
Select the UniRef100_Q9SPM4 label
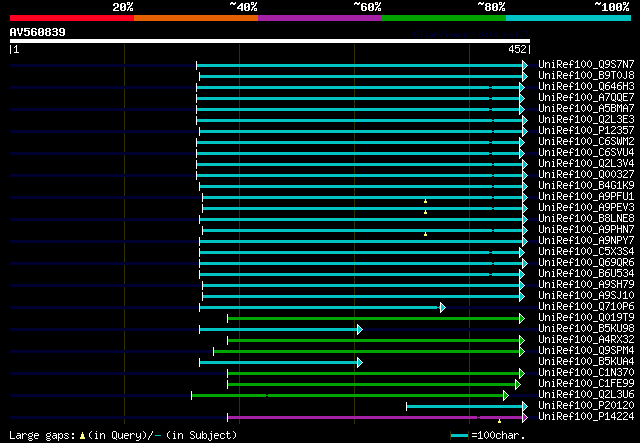click(x=586, y=351)
